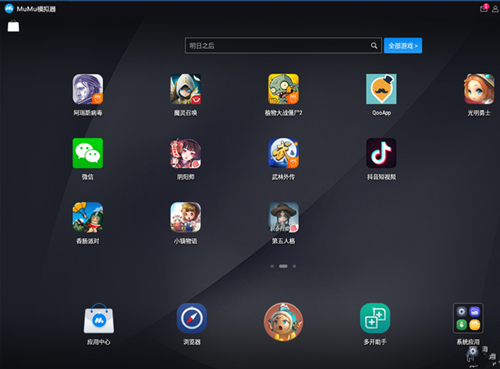
Task: Open the 第五人格 Identity V game
Action: pyautogui.click(x=284, y=217)
